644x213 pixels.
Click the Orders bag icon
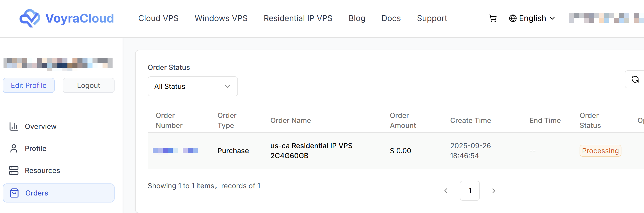(14, 193)
